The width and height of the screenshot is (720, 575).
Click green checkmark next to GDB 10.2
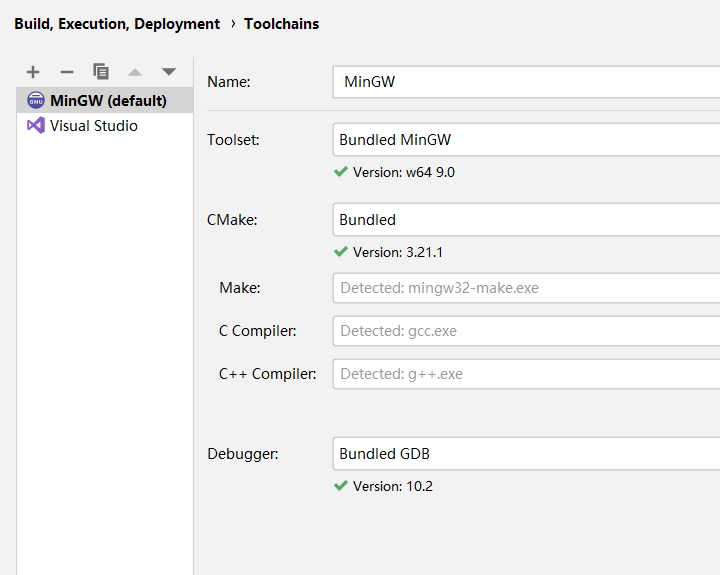coord(341,486)
